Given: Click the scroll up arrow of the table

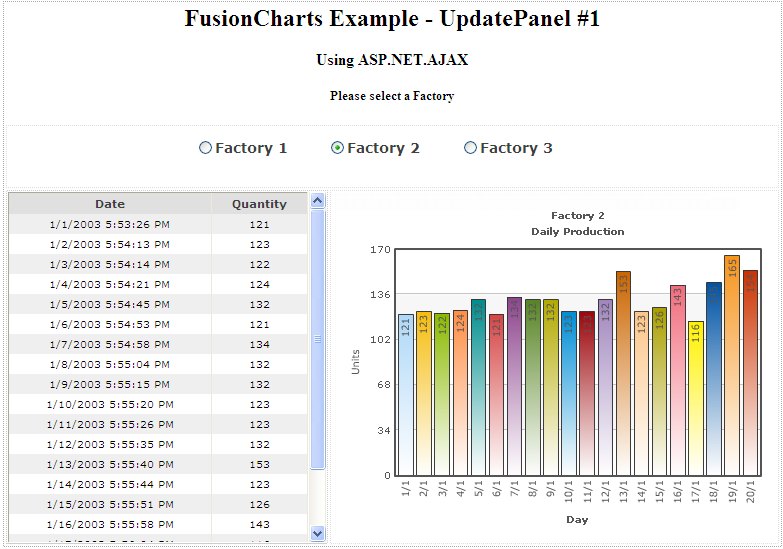Looking at the screenshot, I should [x=318, y=201].
